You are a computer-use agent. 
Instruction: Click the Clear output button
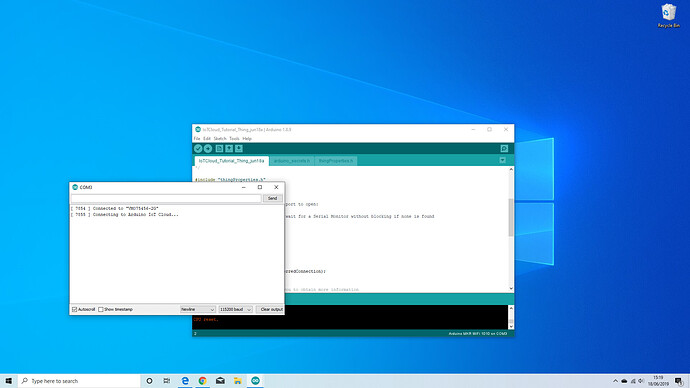[x=270, y=310]
